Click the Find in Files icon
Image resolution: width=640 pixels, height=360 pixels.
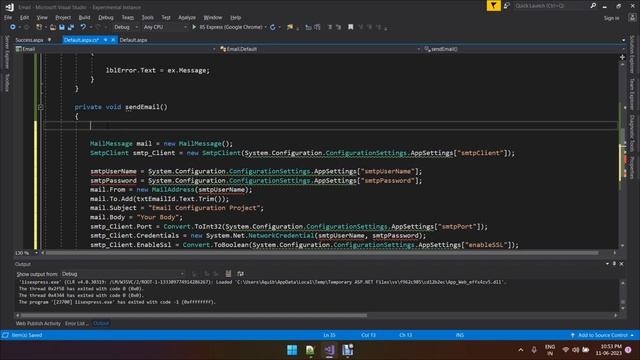click(290, 27)
